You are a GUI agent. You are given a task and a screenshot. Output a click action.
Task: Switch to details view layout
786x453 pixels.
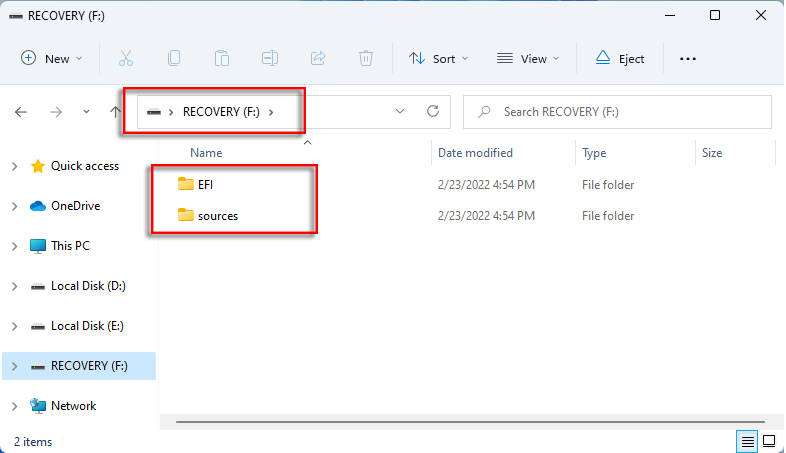click(x=746, y=441)
